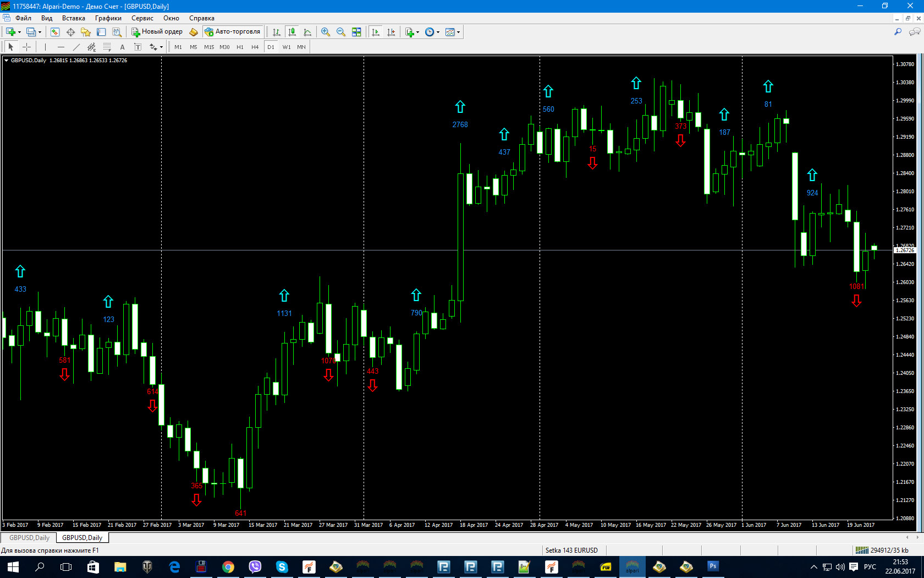Switch timeframe to M15

(x=209, y=47)
